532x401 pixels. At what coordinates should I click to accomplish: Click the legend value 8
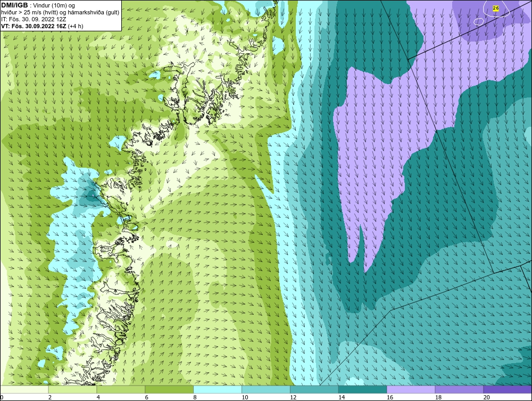tap(195, 397)
